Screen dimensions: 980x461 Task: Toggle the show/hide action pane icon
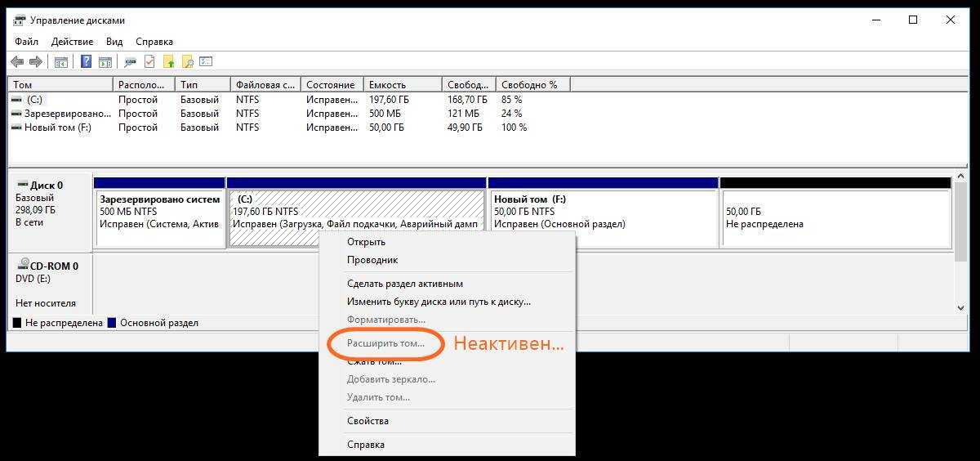[x=105, y=62]
